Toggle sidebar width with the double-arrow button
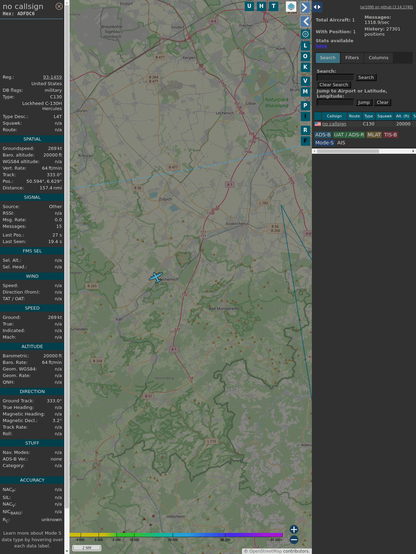The width and height of the screenshot is (416, 554). [x=317, y=7]
